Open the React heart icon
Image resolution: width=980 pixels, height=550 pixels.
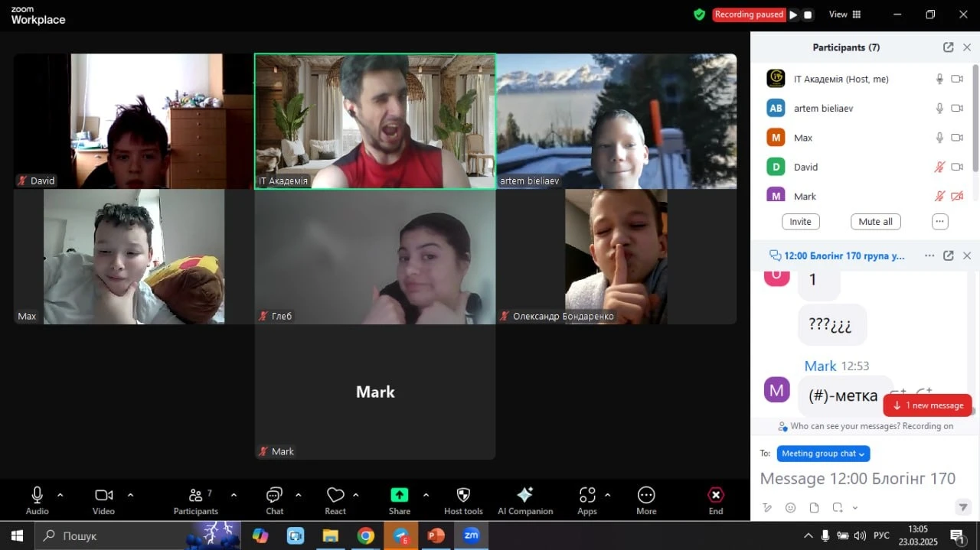click(335, 495)
